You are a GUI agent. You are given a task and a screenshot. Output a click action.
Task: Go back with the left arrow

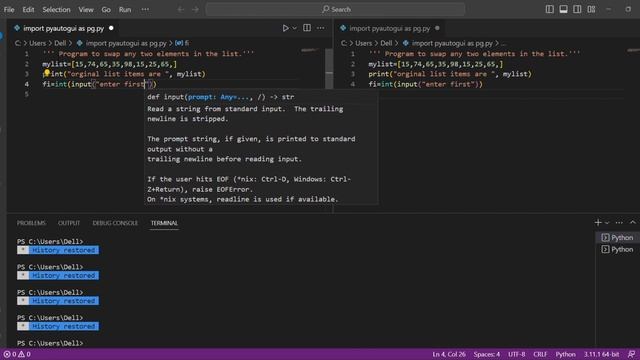pos(181,9)
